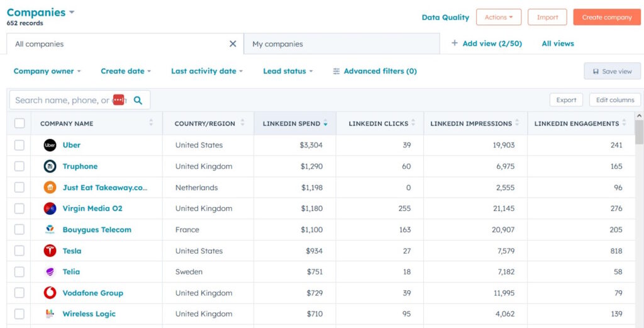The width and height of the screenshot is (644, 328).
Task: Expand the Last activity date filter
Action: click(206, 71)
